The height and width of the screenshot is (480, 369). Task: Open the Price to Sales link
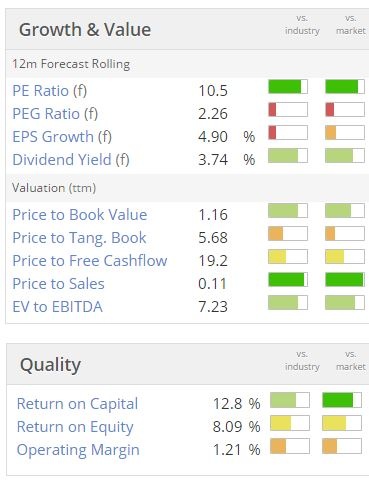click(x=58, y=284)
